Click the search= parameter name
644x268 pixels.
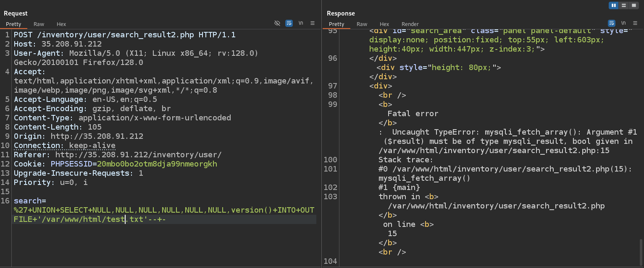(x=30, y=200)
